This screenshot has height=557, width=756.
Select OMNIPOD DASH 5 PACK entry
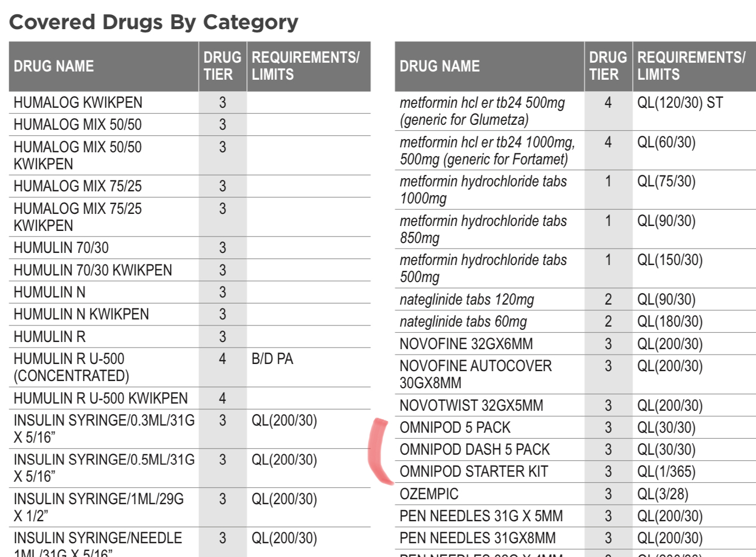pyautogui.click(x=474, y=450)
